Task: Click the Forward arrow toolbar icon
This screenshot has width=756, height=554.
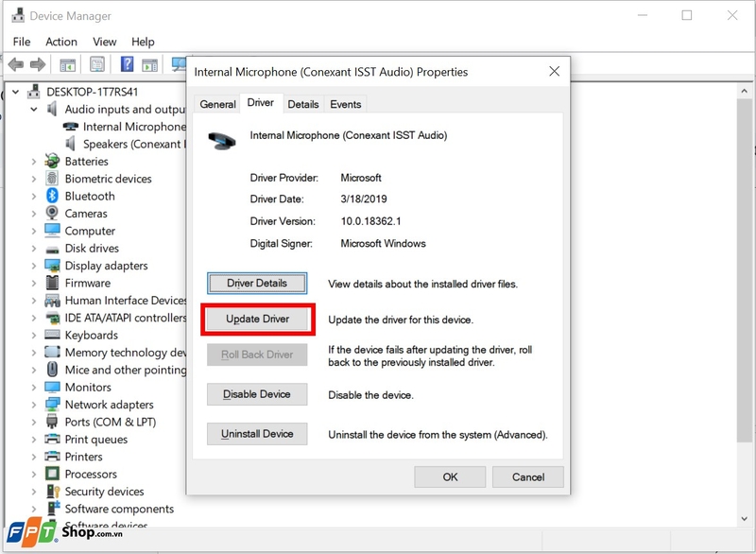Action: (x=38, y=64)
